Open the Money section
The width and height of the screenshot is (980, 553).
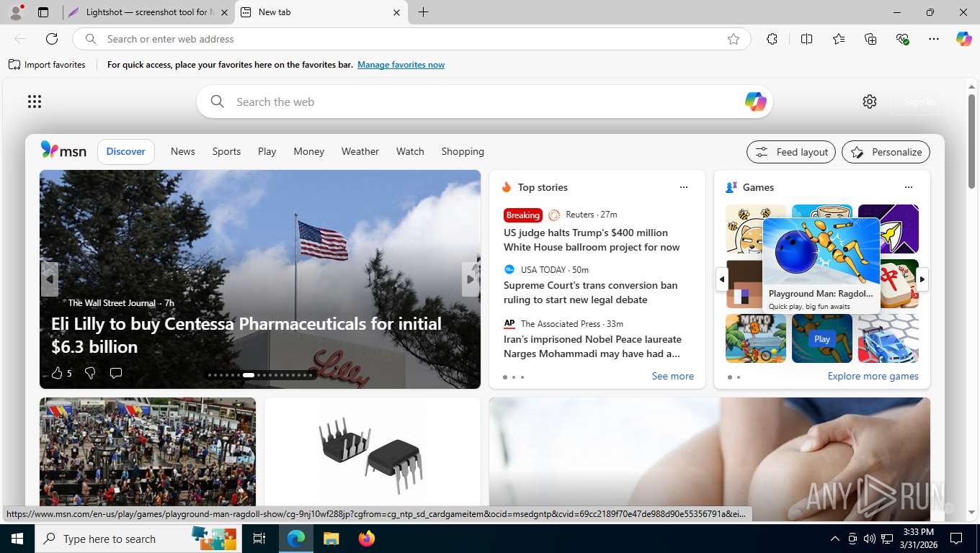(308, 151)
